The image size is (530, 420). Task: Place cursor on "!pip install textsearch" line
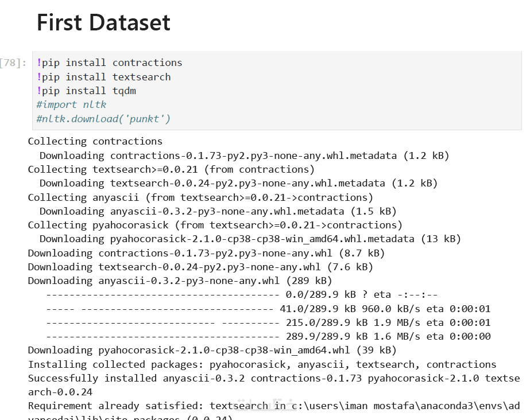[103, 77]
